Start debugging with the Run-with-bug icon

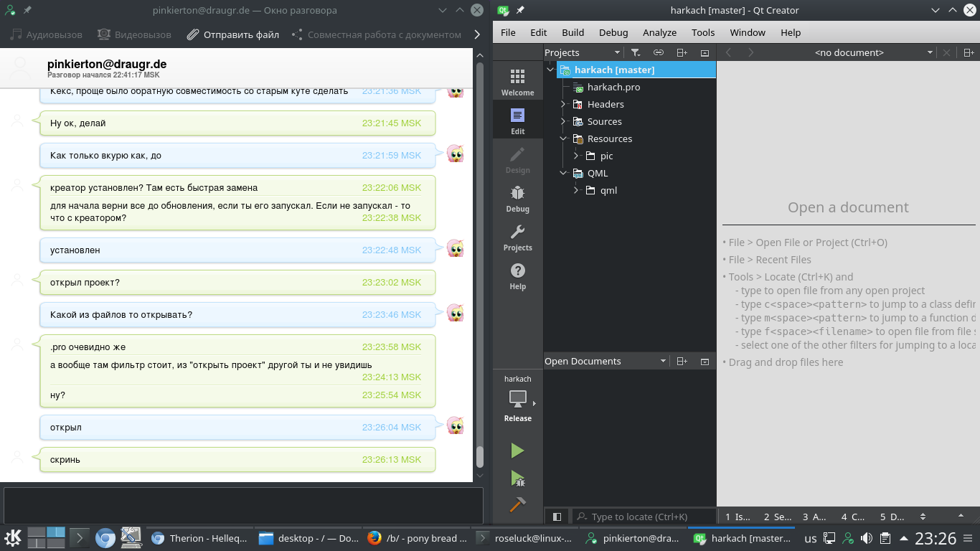[517, 478]
